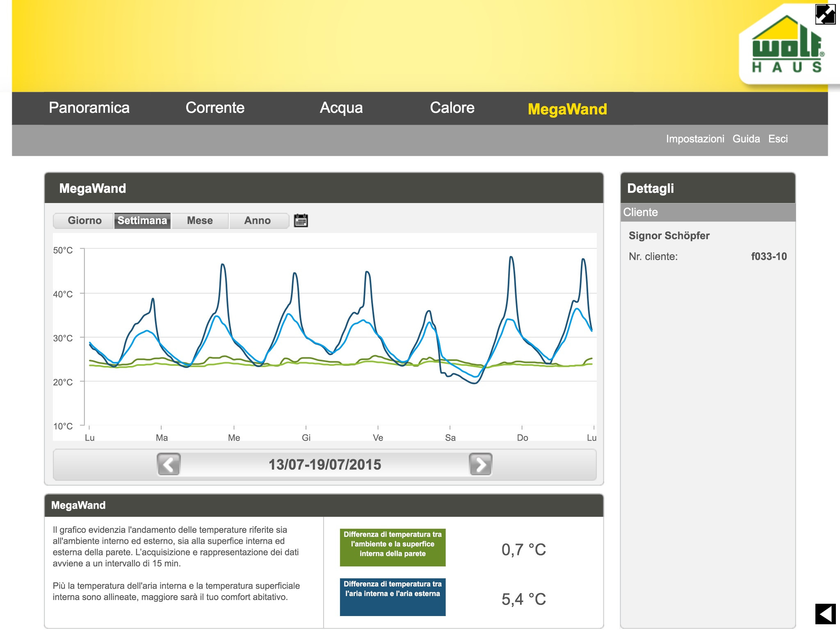Switch chart view to Giorno
Image resolution: width=840 pixels, height=630 pixels.
pyautogui.click(x=84, y=221)
